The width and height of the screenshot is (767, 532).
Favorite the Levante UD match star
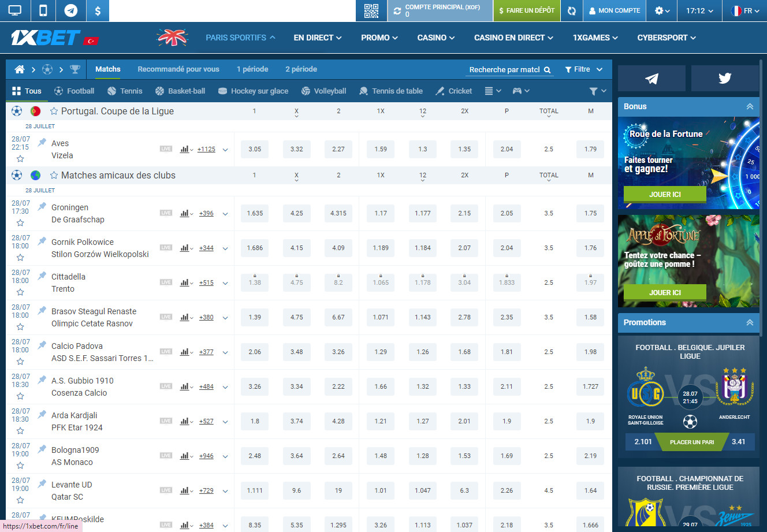(x=20, y=500)
